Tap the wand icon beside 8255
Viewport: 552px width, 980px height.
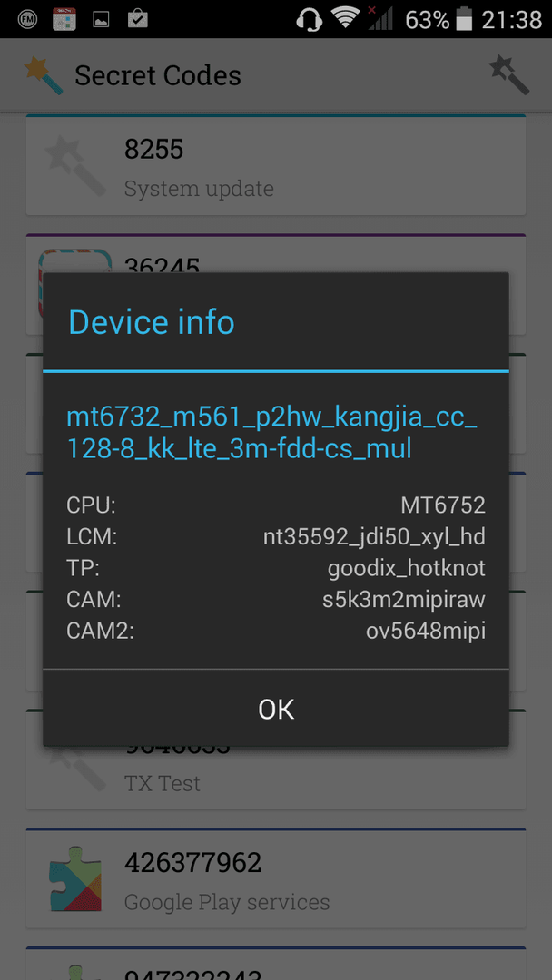click(75, 166)
